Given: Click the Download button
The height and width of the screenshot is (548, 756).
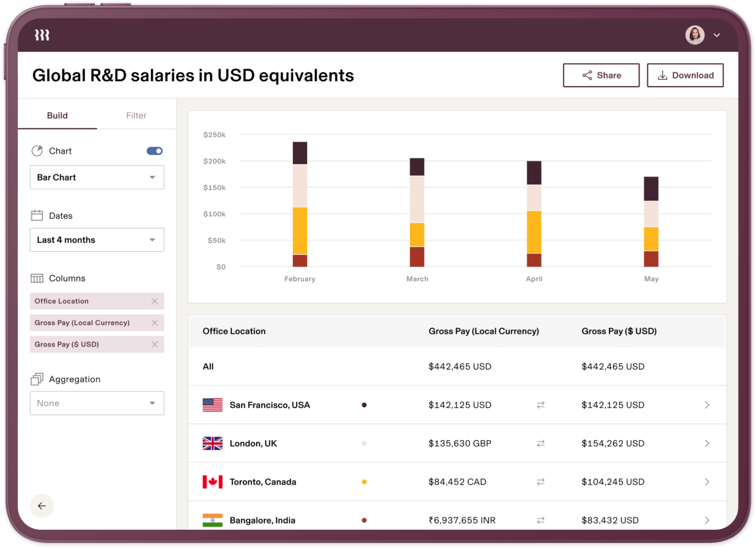Looking at the screenshot, I should (685, 75).
